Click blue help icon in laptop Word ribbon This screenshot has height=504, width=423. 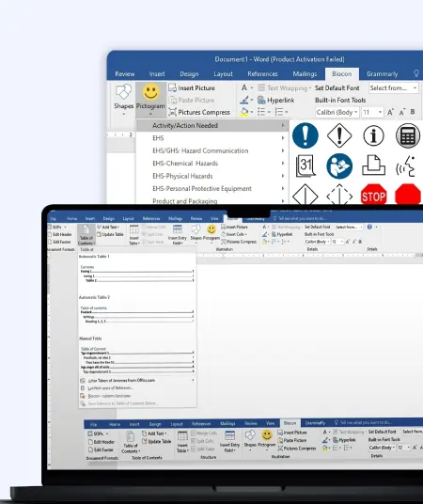pyautogui.click(x=369, y=227)
